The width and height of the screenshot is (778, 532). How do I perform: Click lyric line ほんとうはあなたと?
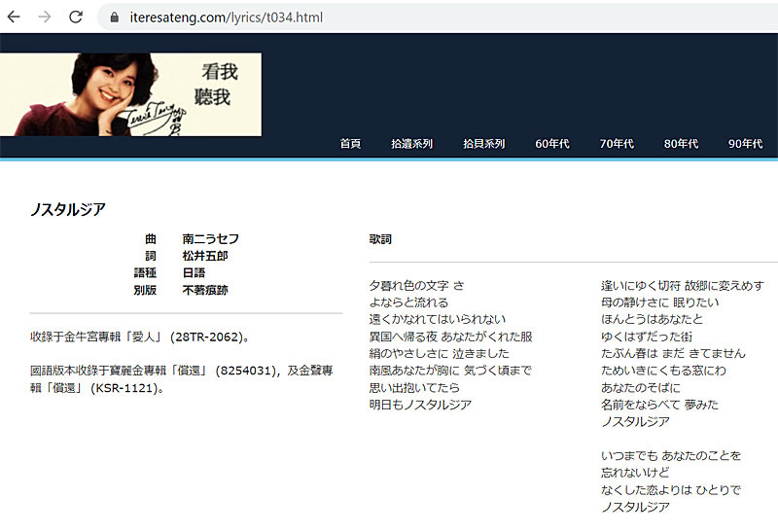(x=652, y=319)
